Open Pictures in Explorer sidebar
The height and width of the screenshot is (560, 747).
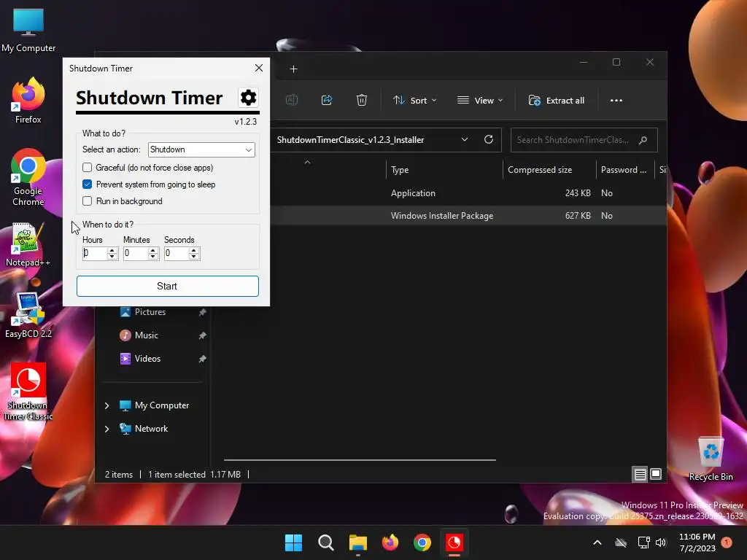150,312
